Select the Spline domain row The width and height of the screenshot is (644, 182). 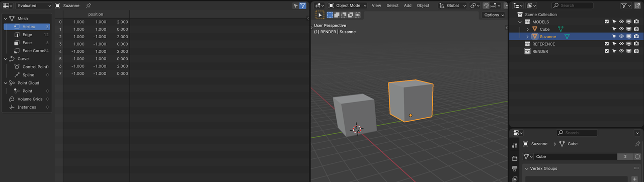(27, 75)
